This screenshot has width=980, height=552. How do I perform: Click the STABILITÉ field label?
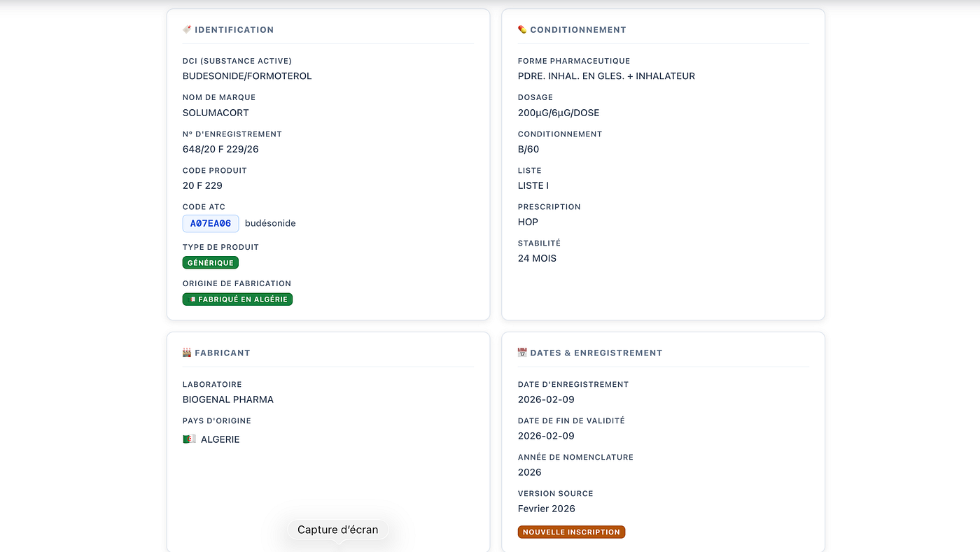[539, 243]
